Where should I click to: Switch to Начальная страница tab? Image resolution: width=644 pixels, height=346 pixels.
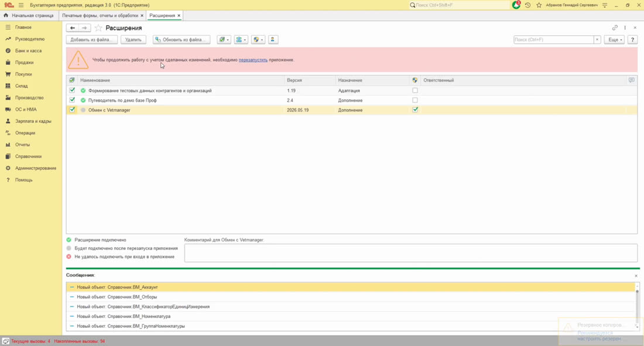coord(29,15)
